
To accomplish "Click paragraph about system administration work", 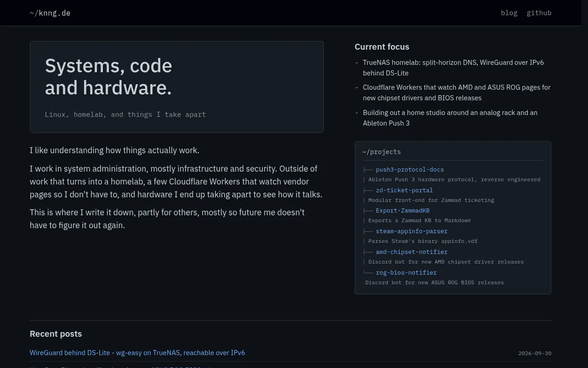I will (x=176, y=182).
